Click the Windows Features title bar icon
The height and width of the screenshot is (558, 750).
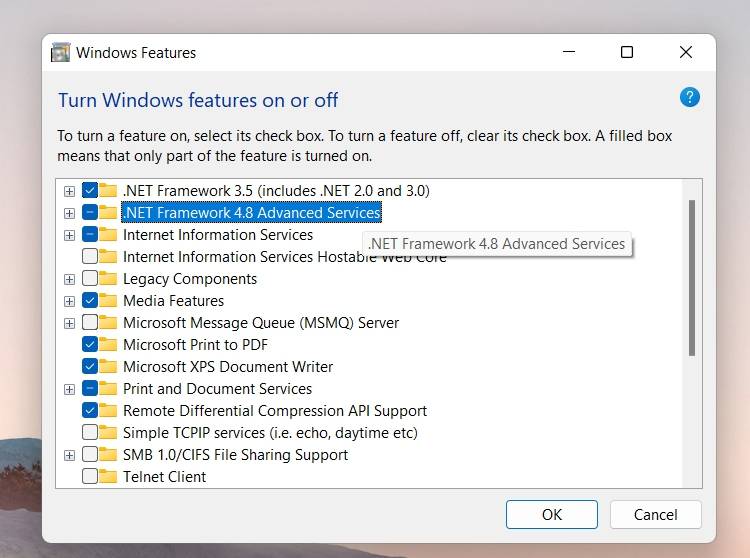tap(61, 53)
